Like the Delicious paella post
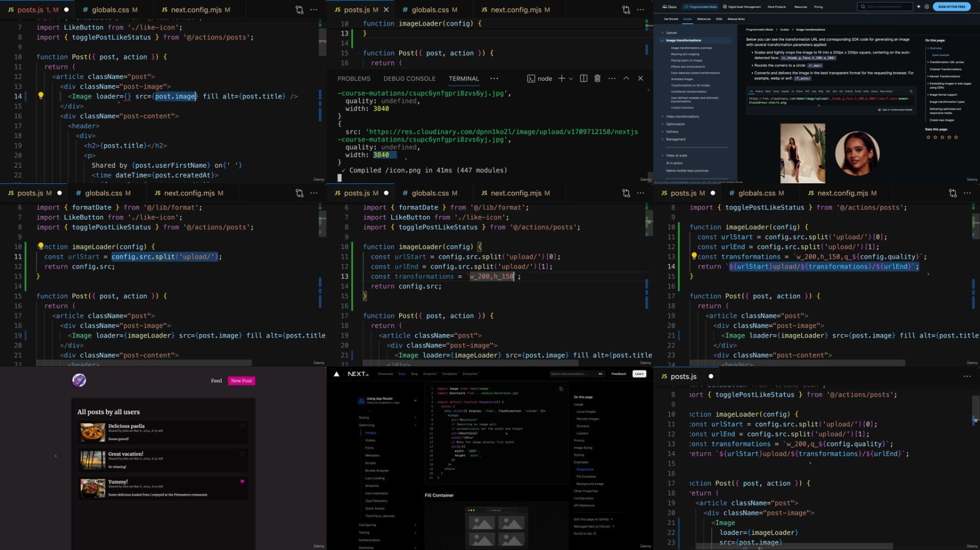Viewport: 980px width, 550px height. 242,426
